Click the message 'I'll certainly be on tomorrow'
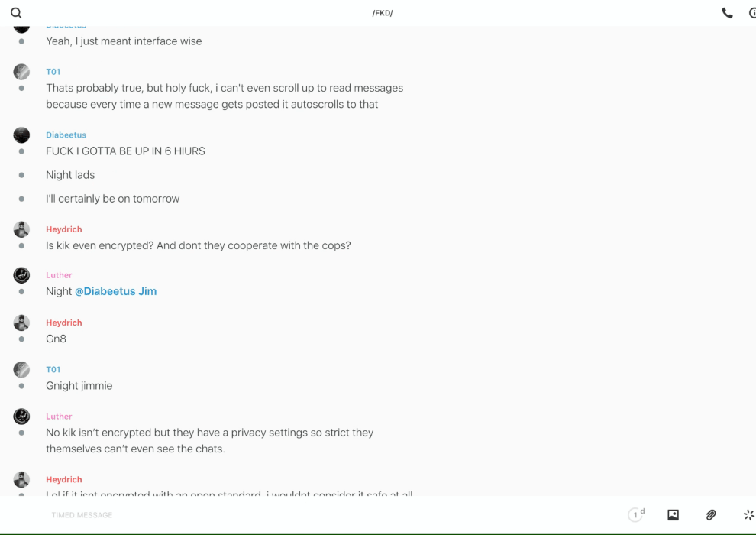The image size is (756, 535). tap(112, 199)
